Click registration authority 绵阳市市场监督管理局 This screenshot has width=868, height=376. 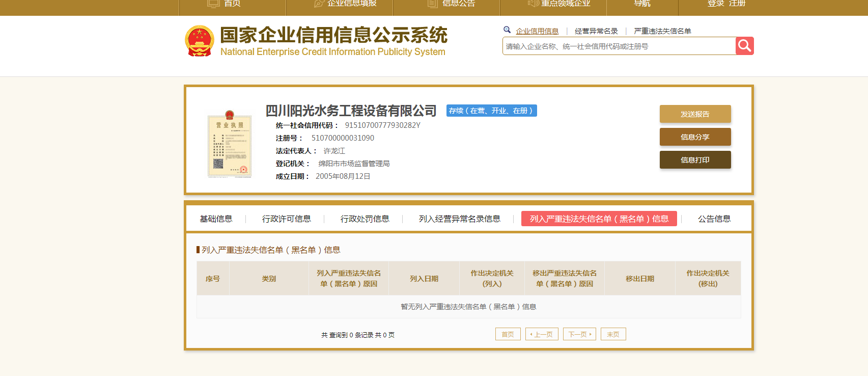click(354, 164)
